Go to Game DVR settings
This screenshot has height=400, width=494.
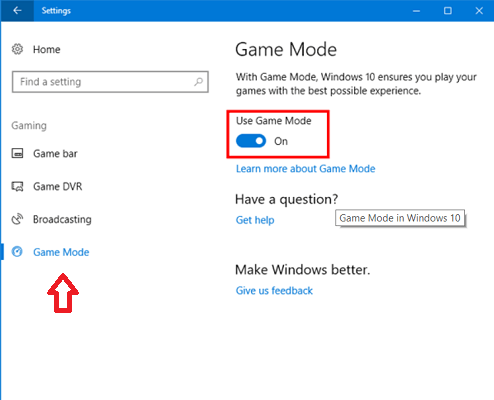(x=58, y=186)
